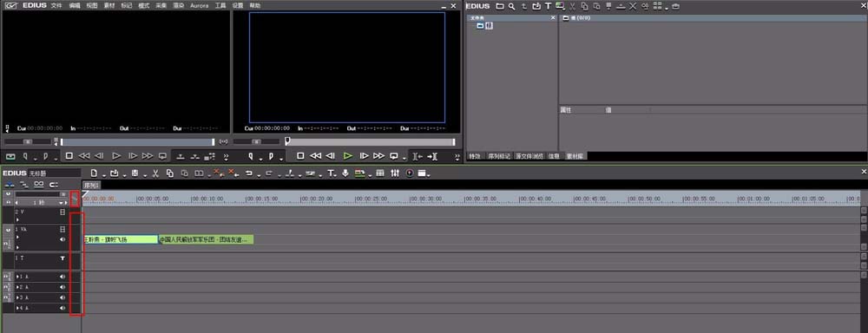
Task: Rewind the recorder monitor playback
Action: tap(315, 157)
